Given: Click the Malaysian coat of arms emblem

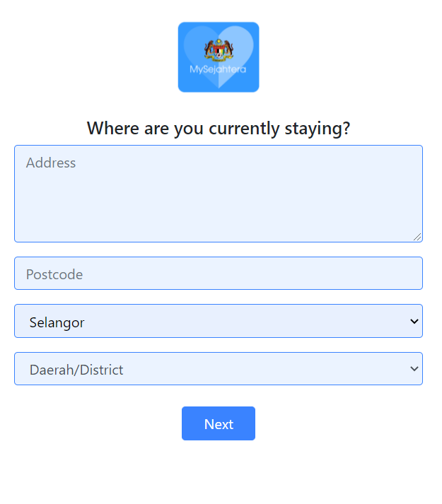Looking at the screenshot, I should 218,50.
